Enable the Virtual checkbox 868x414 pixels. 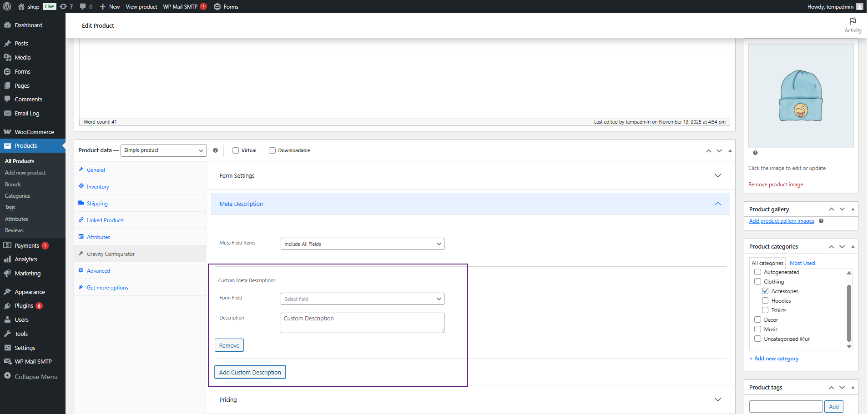[x=236, y=150]
